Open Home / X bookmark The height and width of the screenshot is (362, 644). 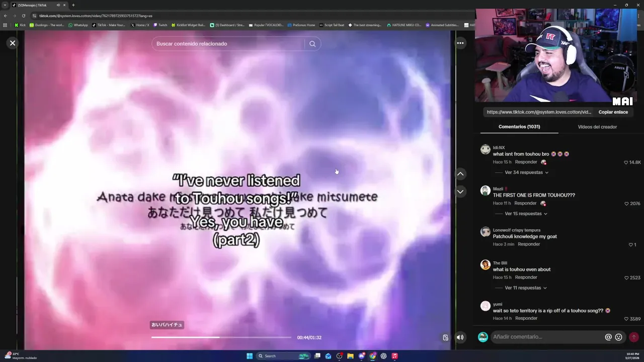click(x=140, y=25)
